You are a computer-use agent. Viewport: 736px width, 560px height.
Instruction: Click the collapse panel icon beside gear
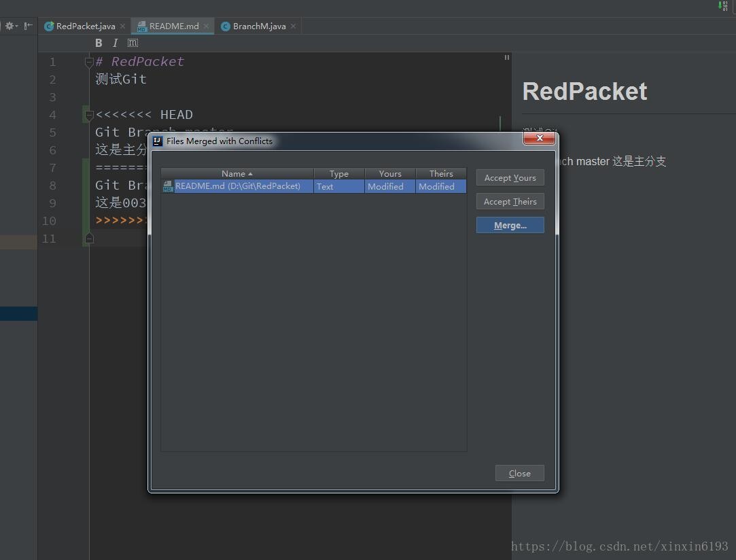click(x=28, y=26)
